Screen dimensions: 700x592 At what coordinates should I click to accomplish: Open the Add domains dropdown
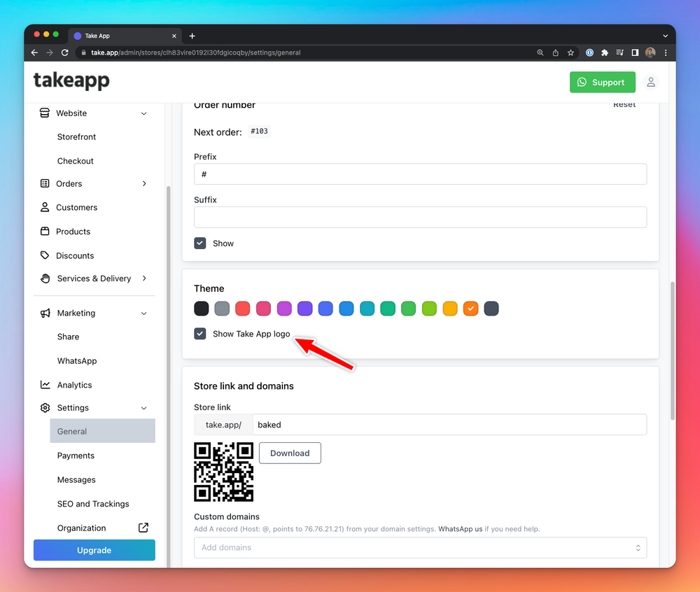click(x=420, y=547)
